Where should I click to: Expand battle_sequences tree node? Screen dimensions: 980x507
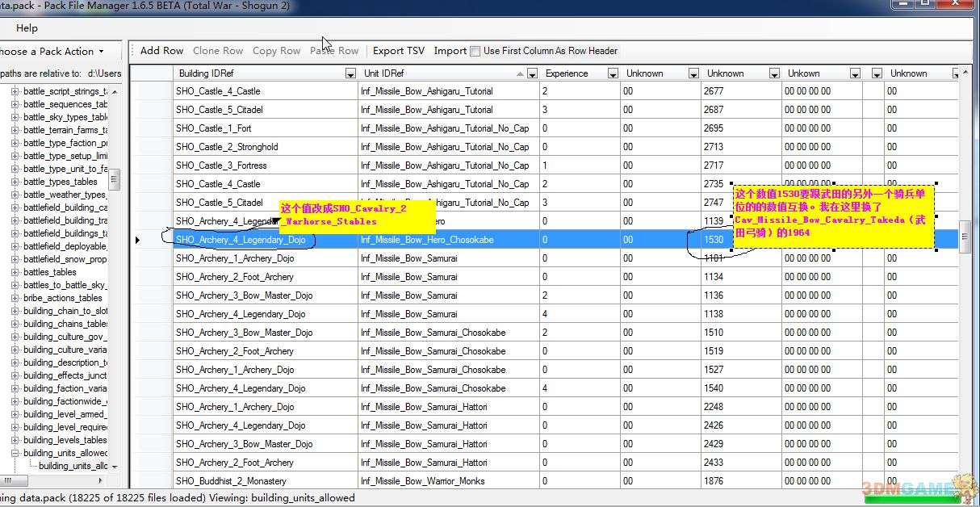coord(15,104)
